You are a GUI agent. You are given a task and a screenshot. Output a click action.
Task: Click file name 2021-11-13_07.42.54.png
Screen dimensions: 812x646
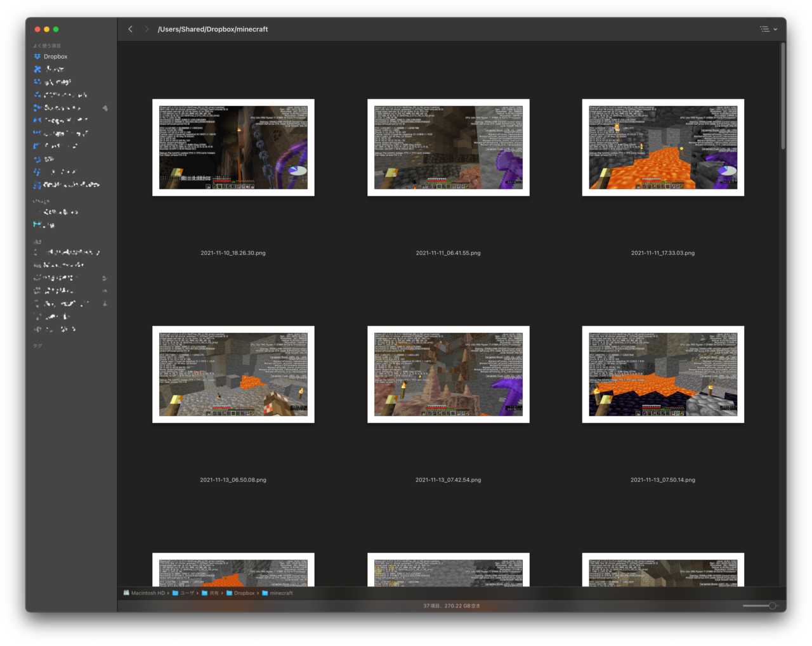pyautogui.click(x=449, y=480)
